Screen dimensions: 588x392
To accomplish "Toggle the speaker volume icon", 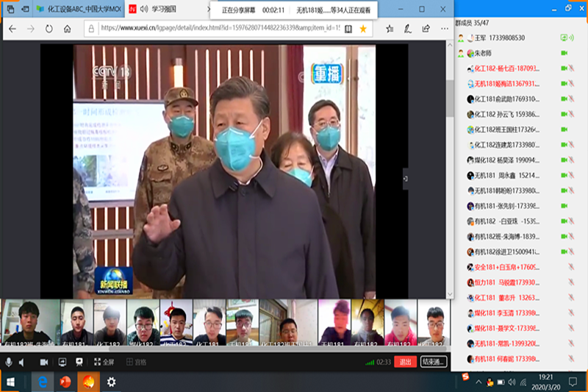I will point(21,362).
